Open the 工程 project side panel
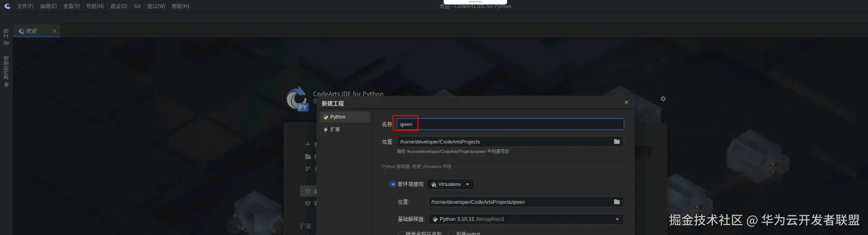 (6, 37)
